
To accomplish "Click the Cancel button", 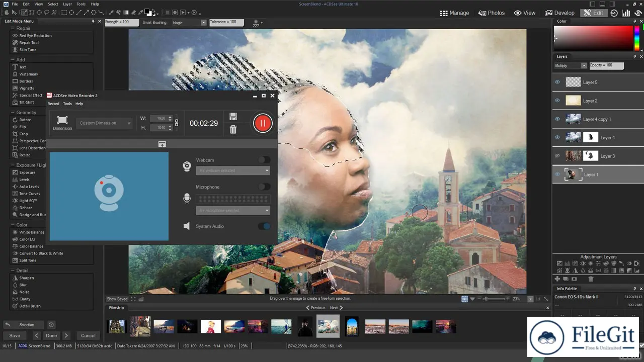I will click(88, 336).
